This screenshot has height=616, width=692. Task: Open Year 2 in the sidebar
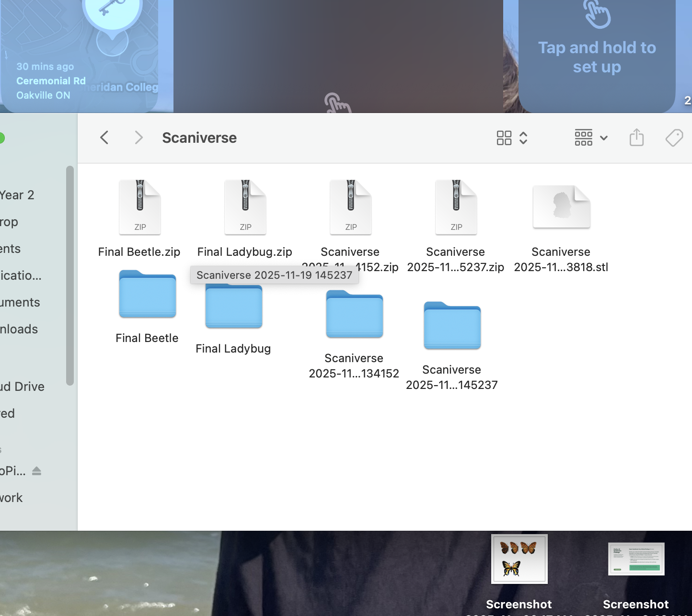click(17, 195)
